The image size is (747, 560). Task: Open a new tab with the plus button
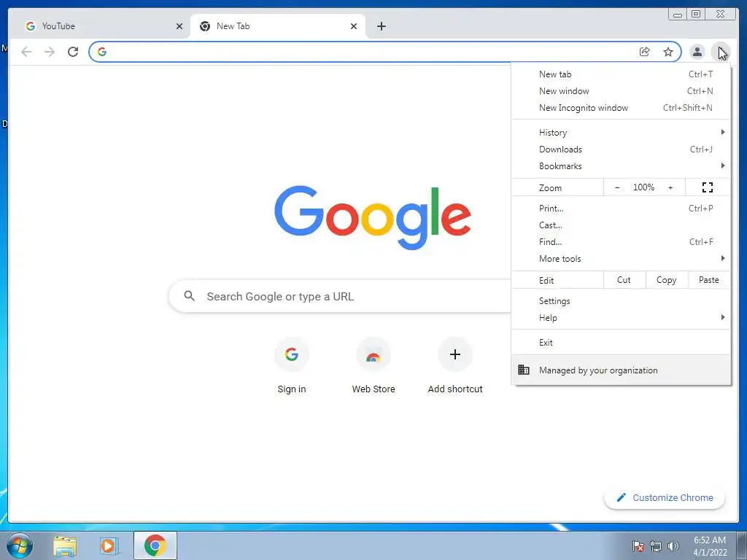click(x=381, y=26)
